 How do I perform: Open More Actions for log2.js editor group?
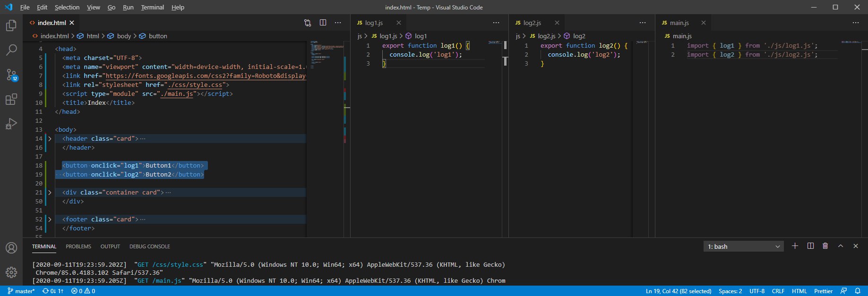click(643, 23)
